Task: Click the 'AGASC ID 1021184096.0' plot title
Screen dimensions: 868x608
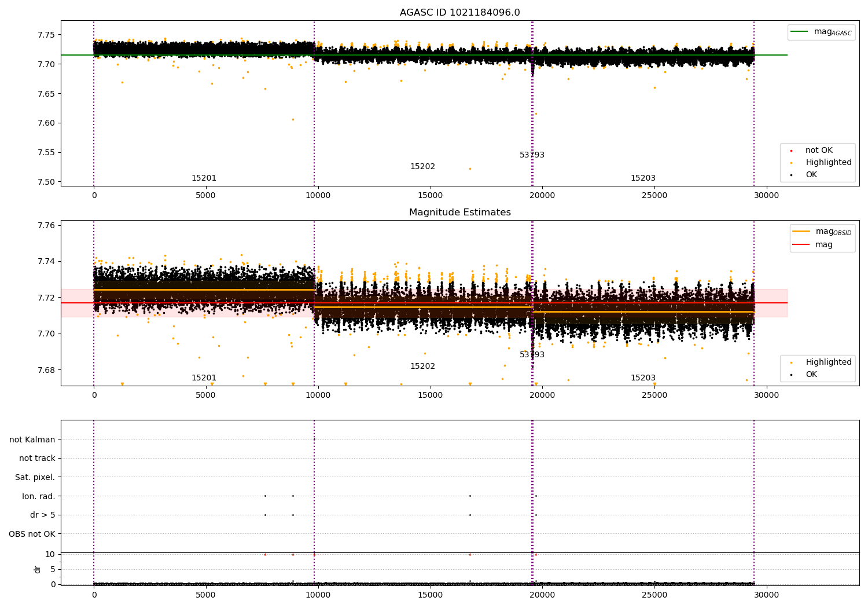Action: 459,13
